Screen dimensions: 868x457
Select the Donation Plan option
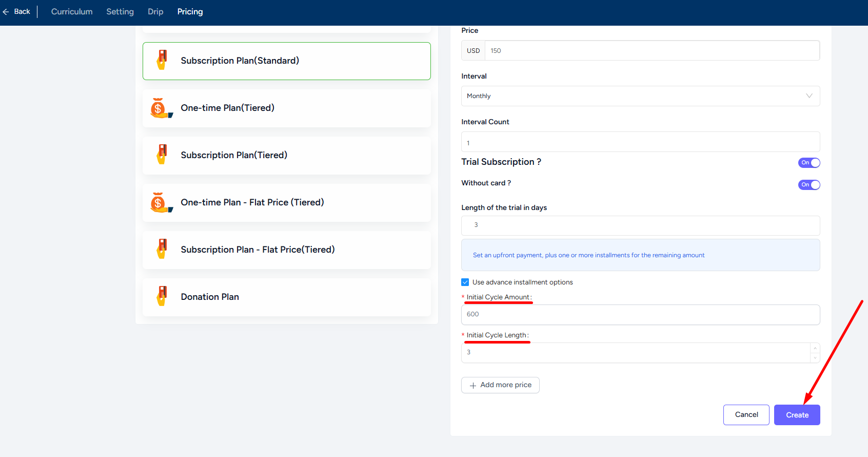click(x=287, y=297)
